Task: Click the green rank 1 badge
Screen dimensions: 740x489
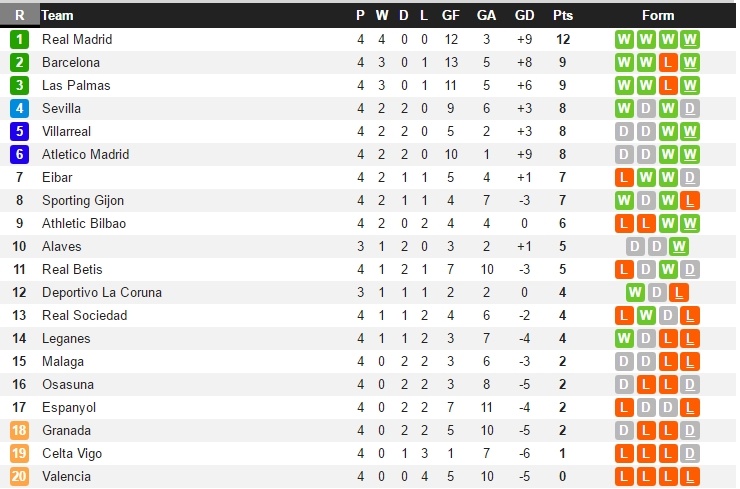Action: coord(20,40)
